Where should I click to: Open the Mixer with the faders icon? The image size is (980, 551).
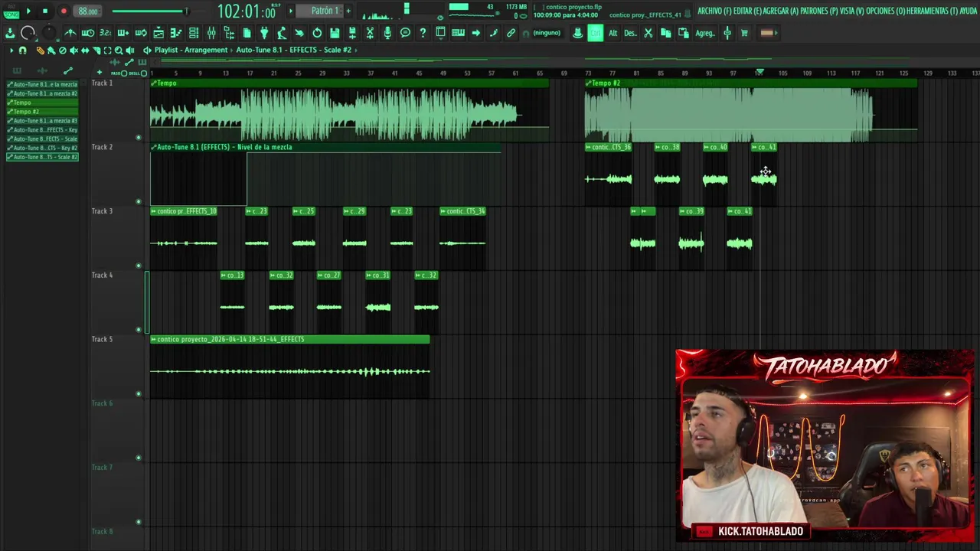click(x=211, y=33)
